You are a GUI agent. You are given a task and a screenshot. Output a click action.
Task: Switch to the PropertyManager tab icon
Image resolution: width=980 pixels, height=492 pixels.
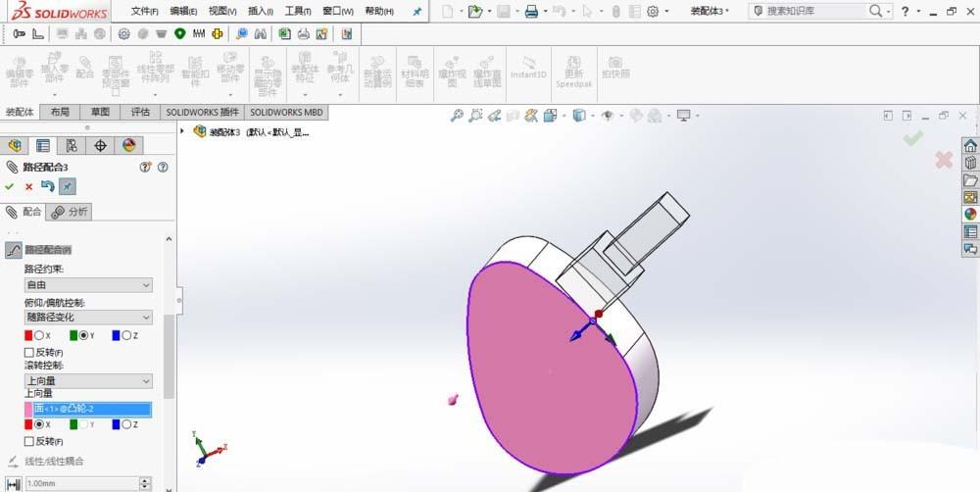coord(42,146)
